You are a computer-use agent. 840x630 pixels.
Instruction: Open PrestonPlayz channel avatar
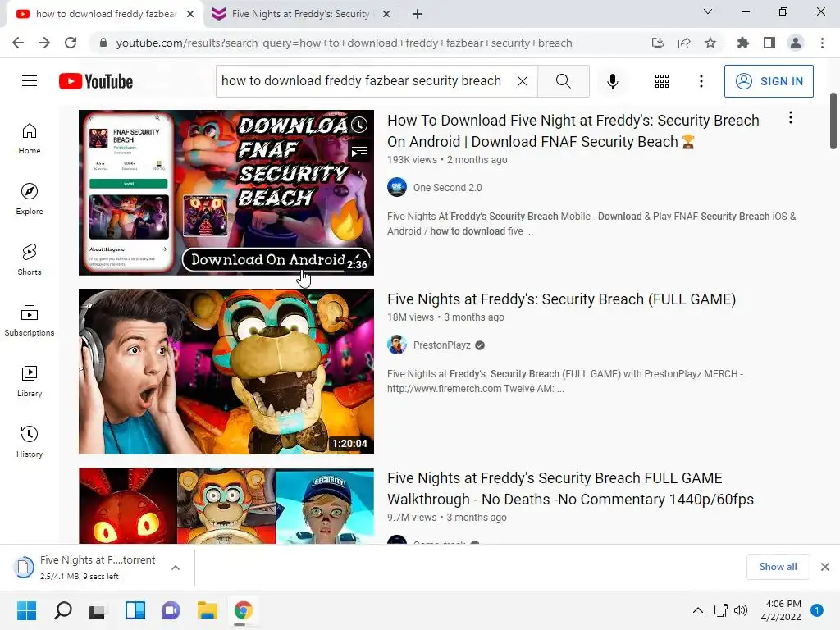[397, 345]
